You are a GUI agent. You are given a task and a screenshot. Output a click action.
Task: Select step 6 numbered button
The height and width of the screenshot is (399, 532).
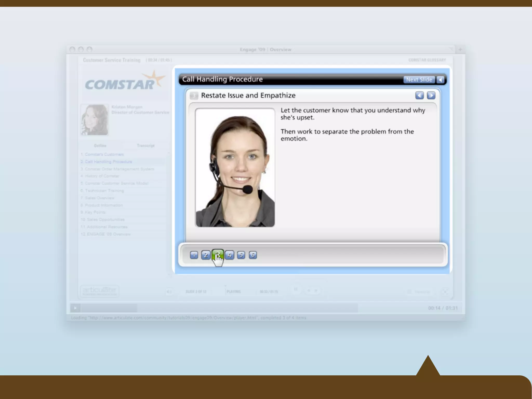(253, 255)
